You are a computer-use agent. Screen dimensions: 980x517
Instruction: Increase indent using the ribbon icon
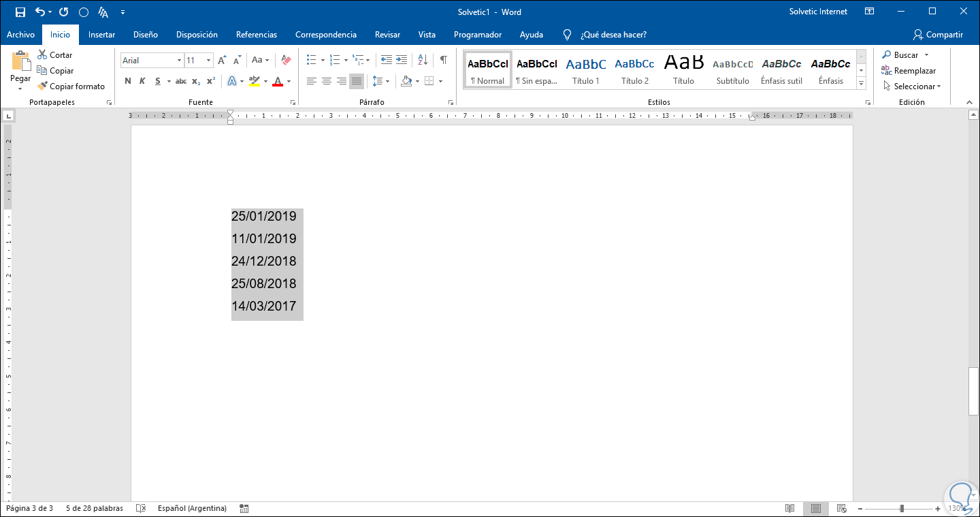click(x=402, y=60)
